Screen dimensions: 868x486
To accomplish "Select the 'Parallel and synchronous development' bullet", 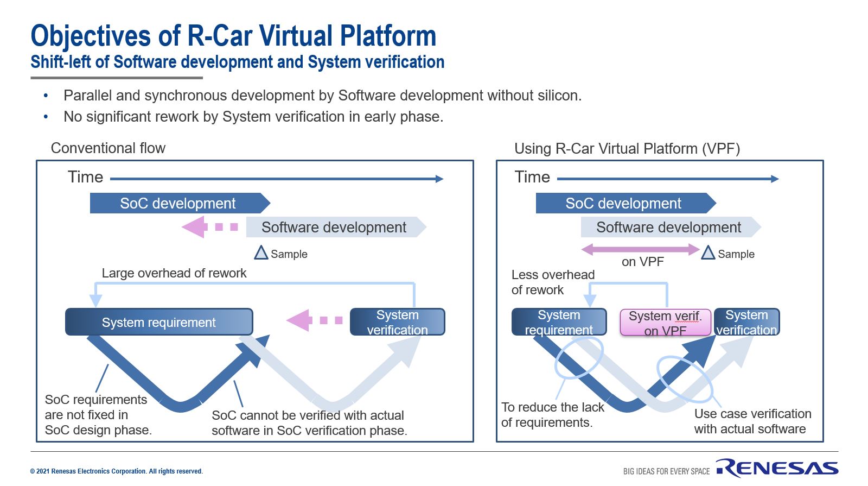I will 322,96.
